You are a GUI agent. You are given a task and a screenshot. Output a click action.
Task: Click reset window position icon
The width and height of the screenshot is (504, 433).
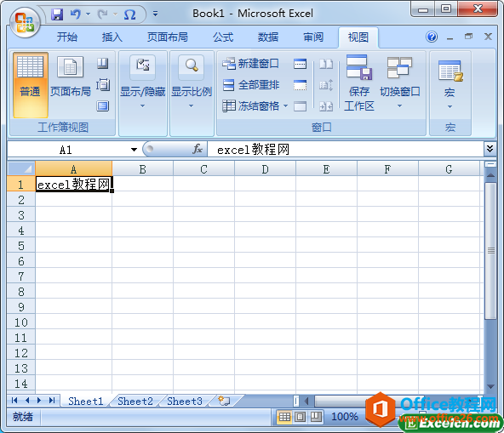326,106
